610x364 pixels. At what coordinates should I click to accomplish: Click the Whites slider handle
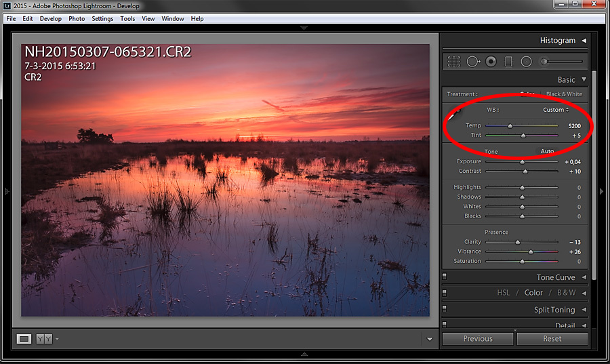[522, 207]
